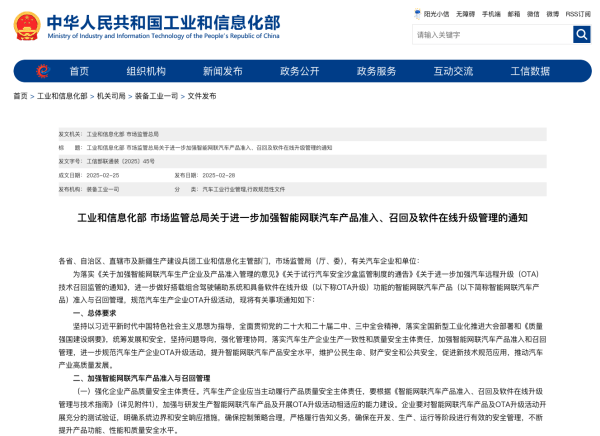
Task: Click 工业和信息化部 in breadcrumb
Action: (x=62, y=96)
